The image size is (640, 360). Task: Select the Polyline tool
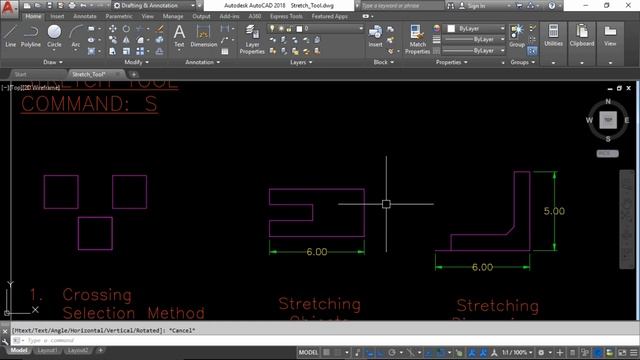pyautogui.click(x=31, y=36)
